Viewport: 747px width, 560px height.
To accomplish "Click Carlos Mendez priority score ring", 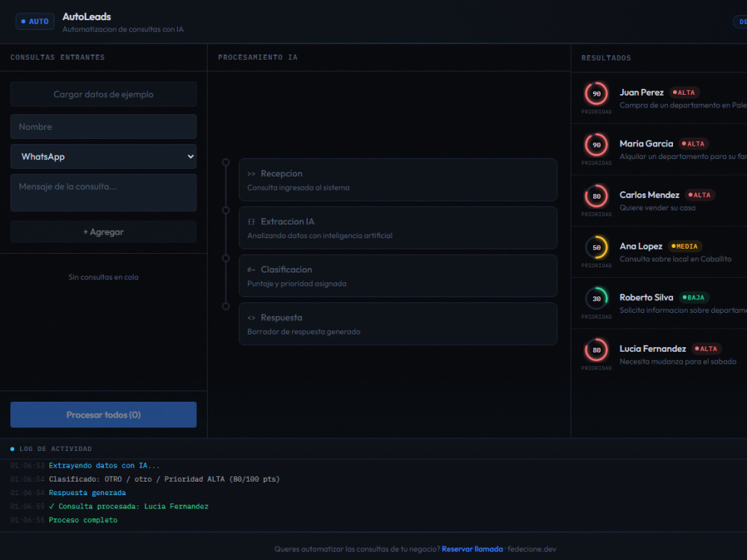I will [596, 196].
